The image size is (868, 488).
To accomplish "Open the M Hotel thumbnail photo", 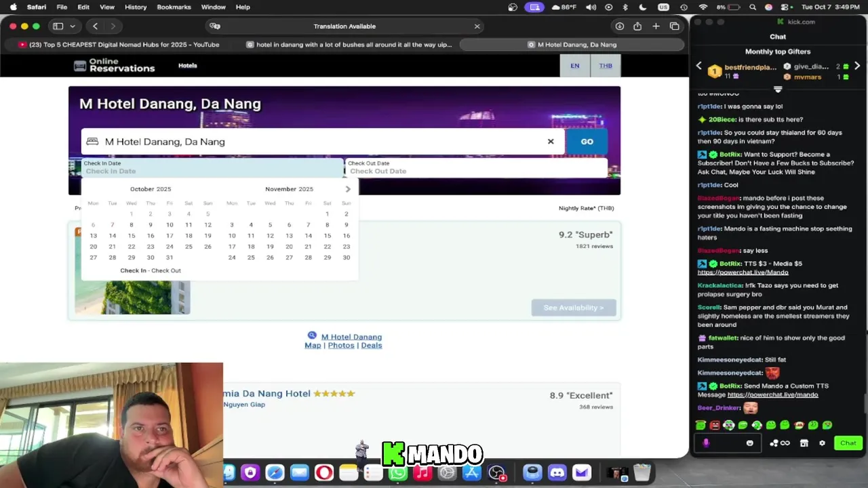I will [132, 297].
